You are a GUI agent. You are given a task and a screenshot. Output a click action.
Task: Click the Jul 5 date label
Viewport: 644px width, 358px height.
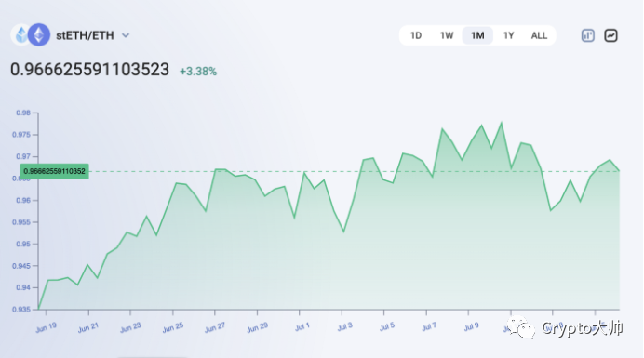pyautogui.click(x=387, y=326)
